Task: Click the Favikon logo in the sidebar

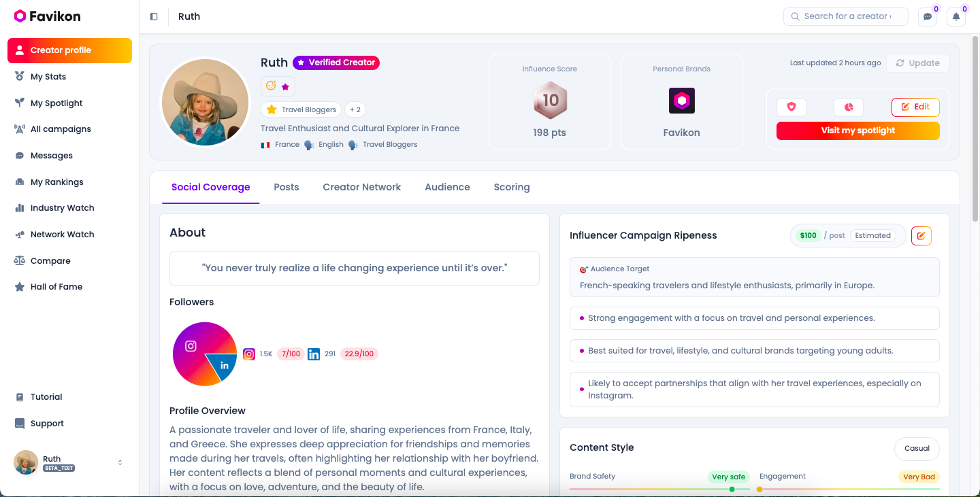Action: (x=48, y=16)
